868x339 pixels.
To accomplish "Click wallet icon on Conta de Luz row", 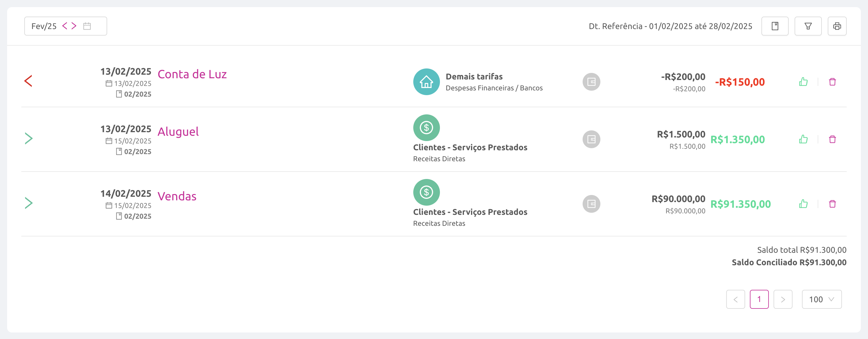I will (x=591, y=81).
